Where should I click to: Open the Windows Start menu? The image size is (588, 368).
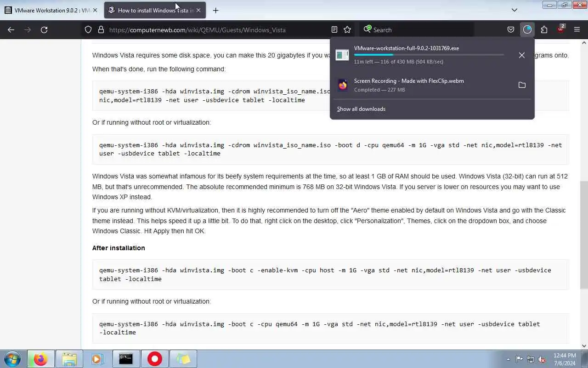(12, 359)
